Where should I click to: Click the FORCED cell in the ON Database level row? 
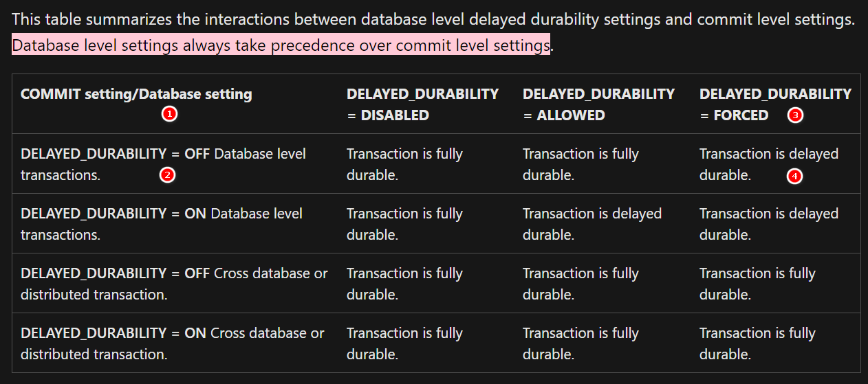tap(769, 224)
